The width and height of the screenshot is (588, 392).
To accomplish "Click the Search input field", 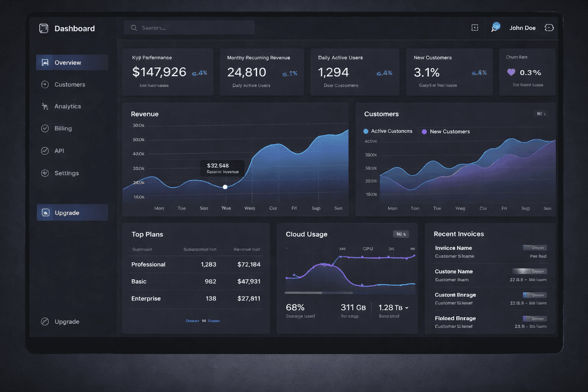I will point(189,27).
